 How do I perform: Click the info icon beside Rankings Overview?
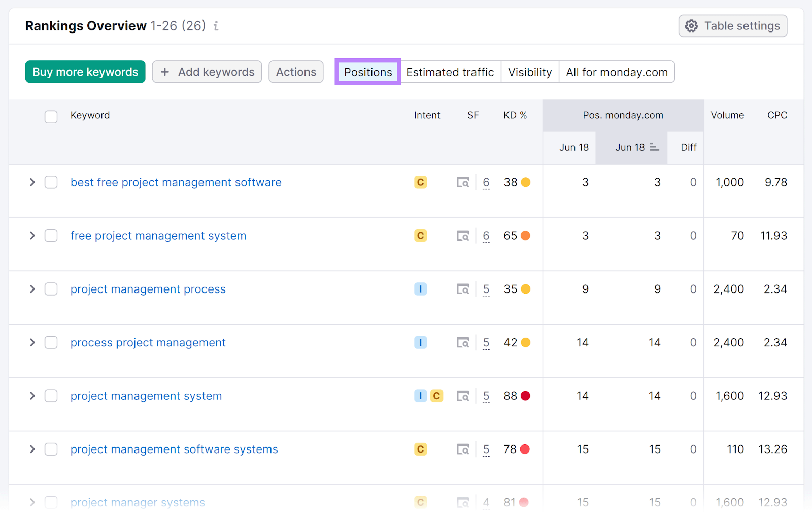click(x=216, y=26)
